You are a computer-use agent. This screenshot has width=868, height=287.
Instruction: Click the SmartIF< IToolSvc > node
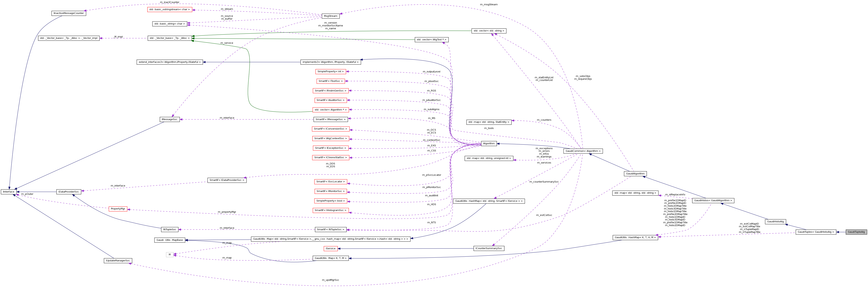coord(331,81)
